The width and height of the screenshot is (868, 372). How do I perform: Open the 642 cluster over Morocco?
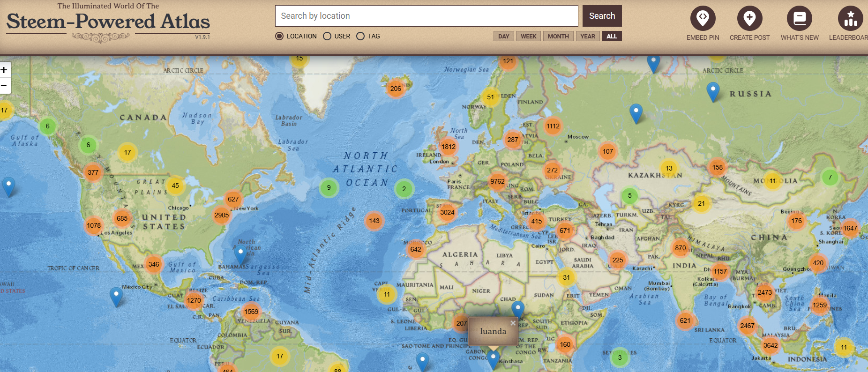416,249
